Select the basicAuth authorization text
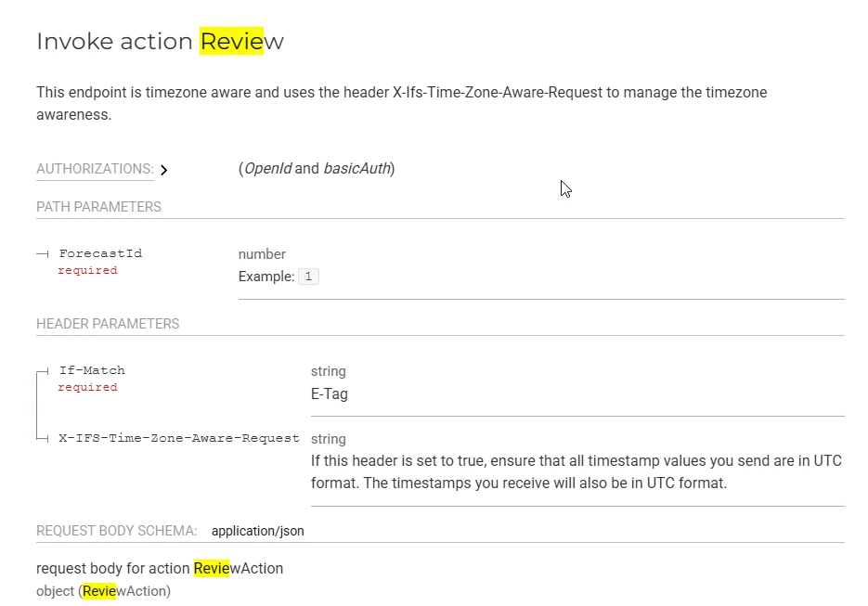This screenshot has height=606, width=868. (x=357, y=168)
